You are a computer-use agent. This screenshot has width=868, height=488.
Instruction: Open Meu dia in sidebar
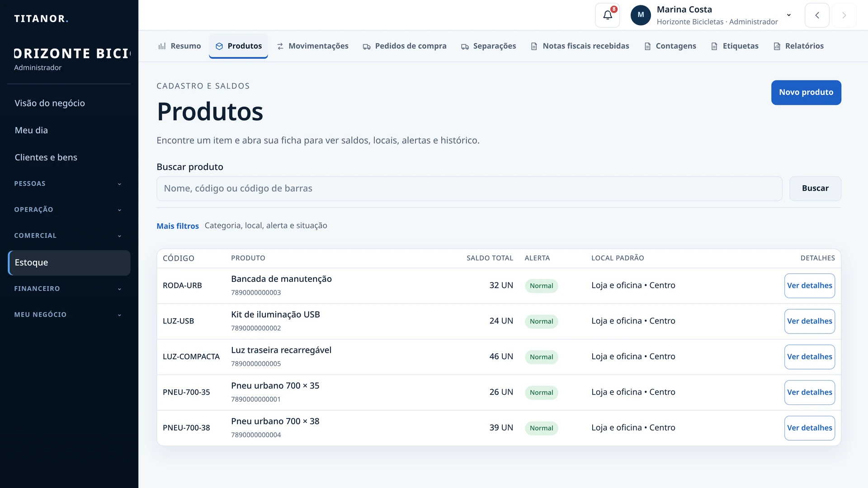pyautogui.click(x=69, y=130)
